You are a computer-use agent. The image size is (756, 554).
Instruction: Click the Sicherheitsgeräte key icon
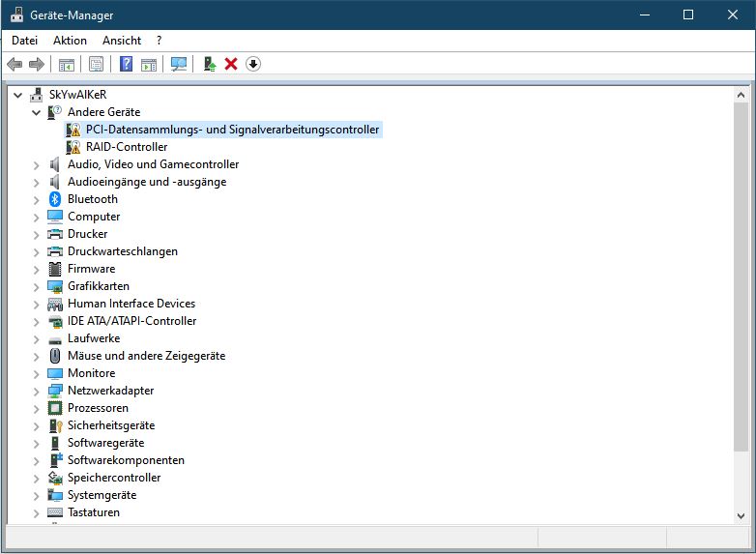pos(55,425)
